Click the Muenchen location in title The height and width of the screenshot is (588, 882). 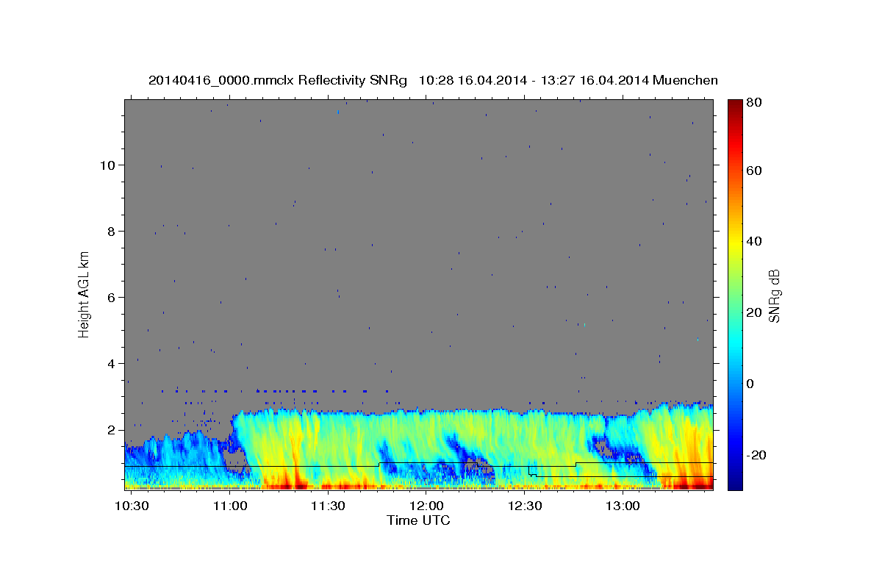click(684, 80)
